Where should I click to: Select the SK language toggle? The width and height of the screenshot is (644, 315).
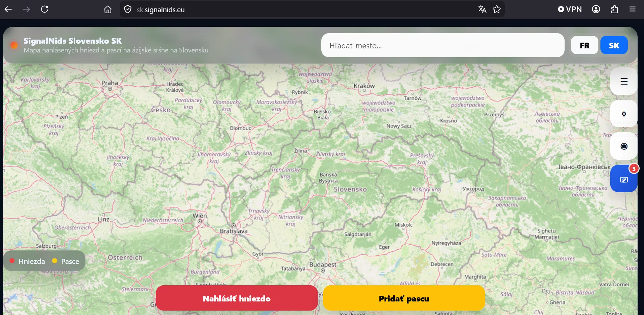coord(614,45)
